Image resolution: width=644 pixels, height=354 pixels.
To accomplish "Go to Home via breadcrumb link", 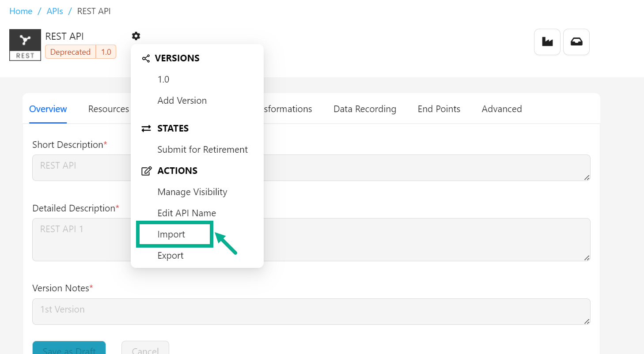I will point(21,11).
